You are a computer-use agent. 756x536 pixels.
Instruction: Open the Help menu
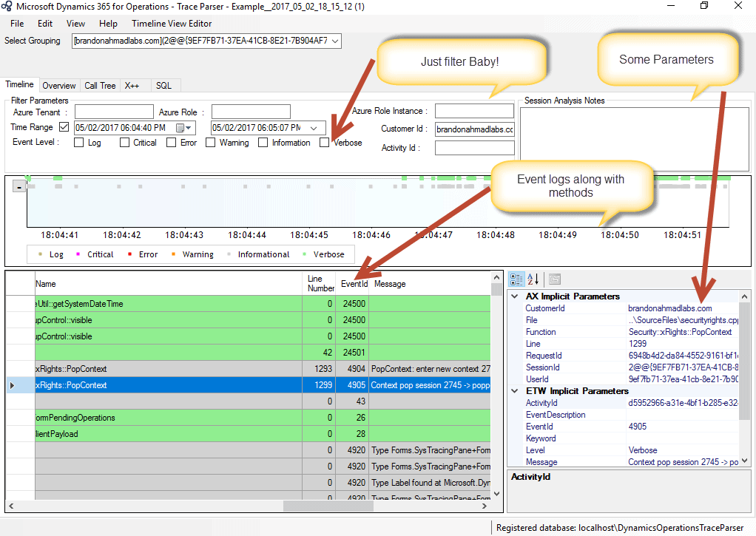[x=108, y=23]
